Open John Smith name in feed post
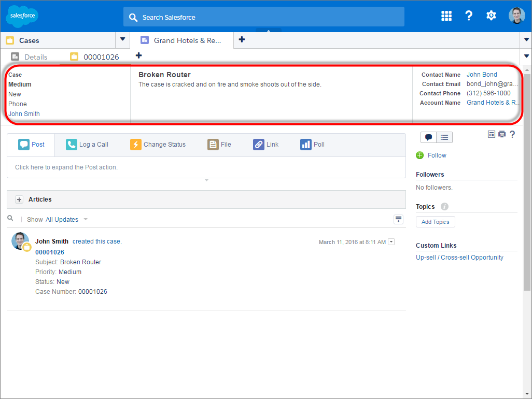This screenshot has height=399, width=532. coord(51,241)
